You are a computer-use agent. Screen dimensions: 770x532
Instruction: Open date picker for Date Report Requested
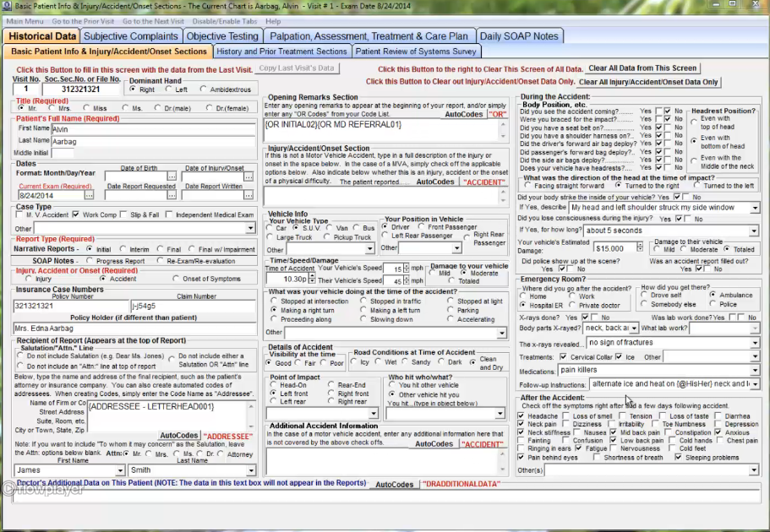coord(172,195)
